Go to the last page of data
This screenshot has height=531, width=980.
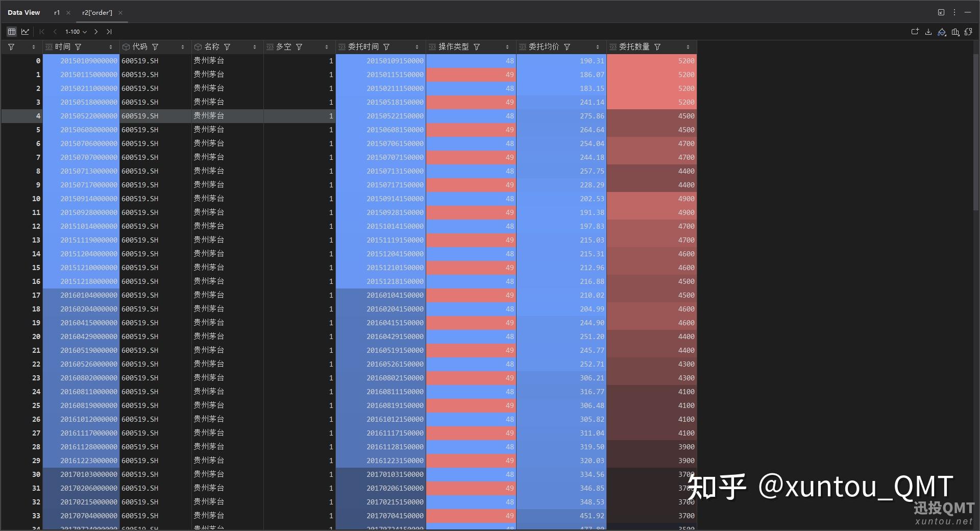(x=109, y=32)
